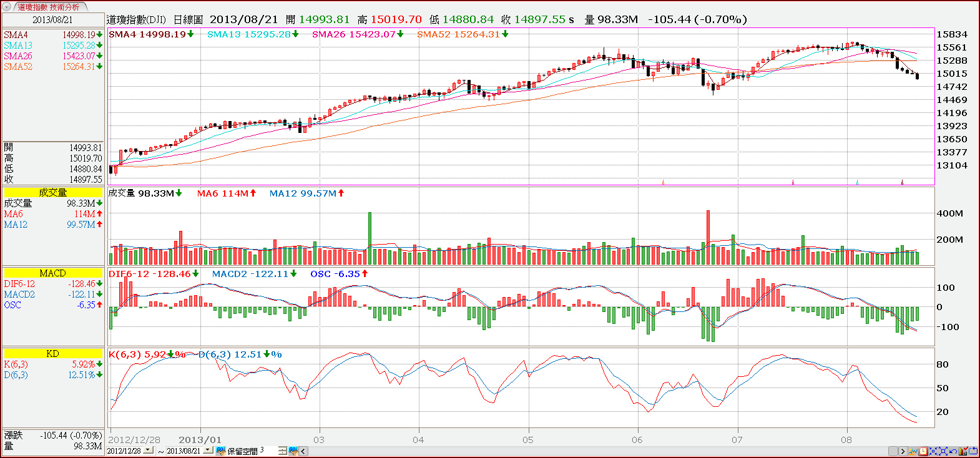
Task: Click the shrink chart arrows icon
Action: tap(933, 451)
